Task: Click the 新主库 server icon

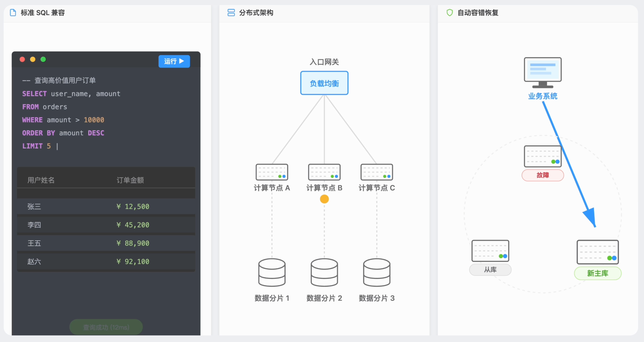Action: (x=597, y=252)
